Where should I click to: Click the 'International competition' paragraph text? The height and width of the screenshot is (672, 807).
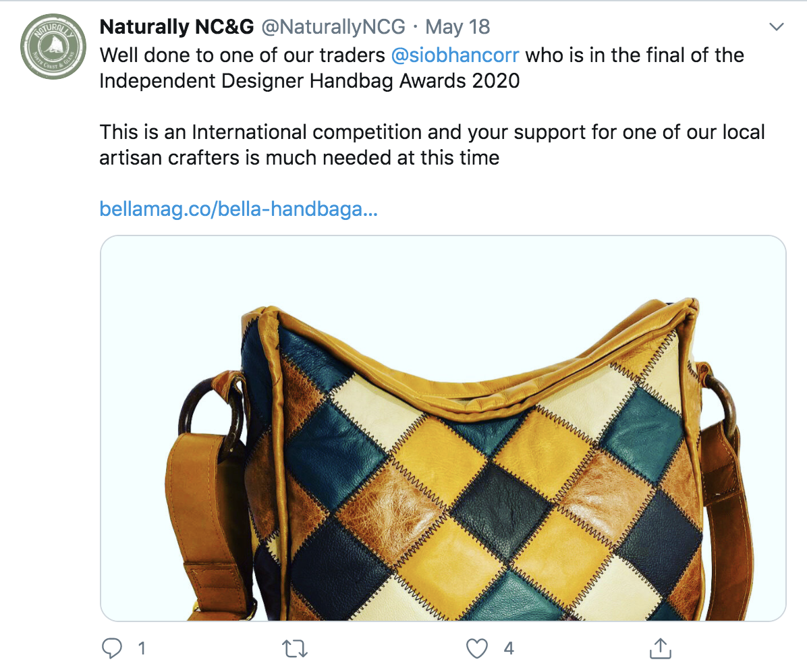432,132
